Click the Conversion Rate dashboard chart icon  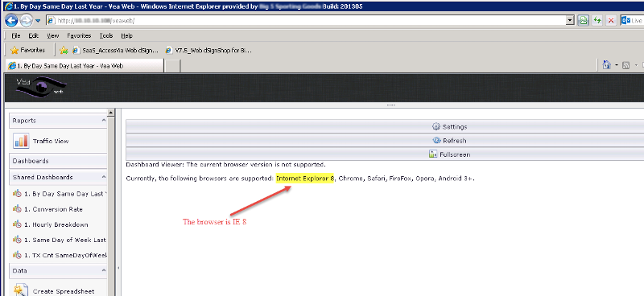(17, 209)
